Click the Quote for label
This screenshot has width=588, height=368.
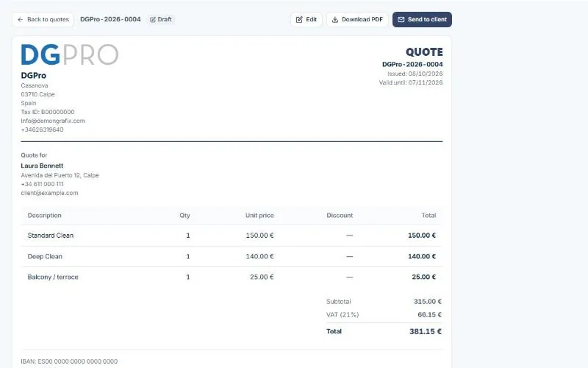34,155
